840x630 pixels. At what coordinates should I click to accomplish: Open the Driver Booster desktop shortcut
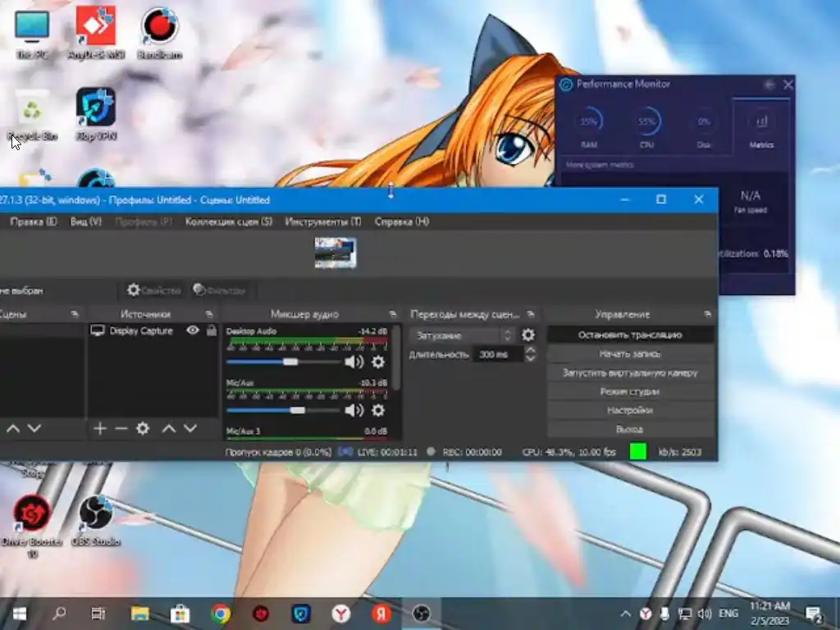click(x=32, y=525)
